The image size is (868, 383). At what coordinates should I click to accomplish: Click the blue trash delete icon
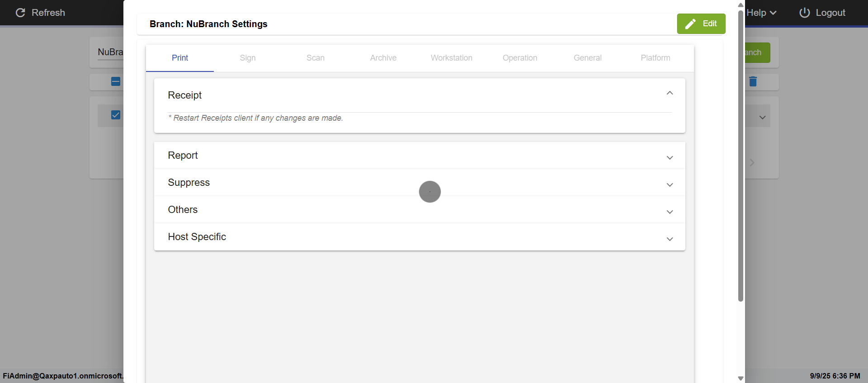point(753,81)
